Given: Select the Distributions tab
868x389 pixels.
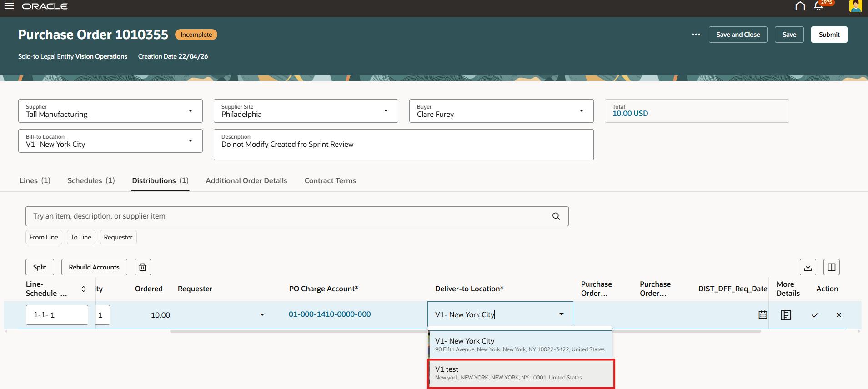Looking at the screenshot, I should coord(160,180).
